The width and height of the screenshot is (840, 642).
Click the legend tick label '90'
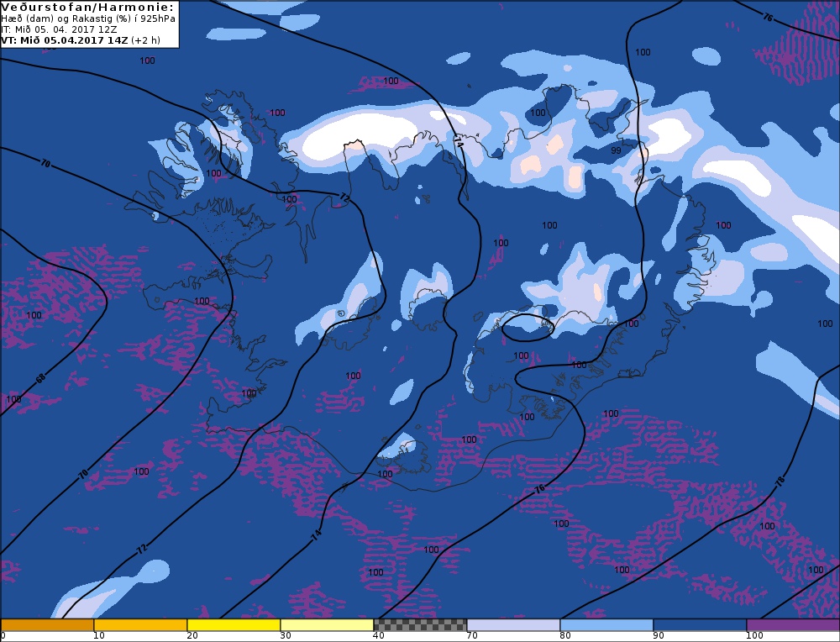pyautogui.click(x=658, y=636)
